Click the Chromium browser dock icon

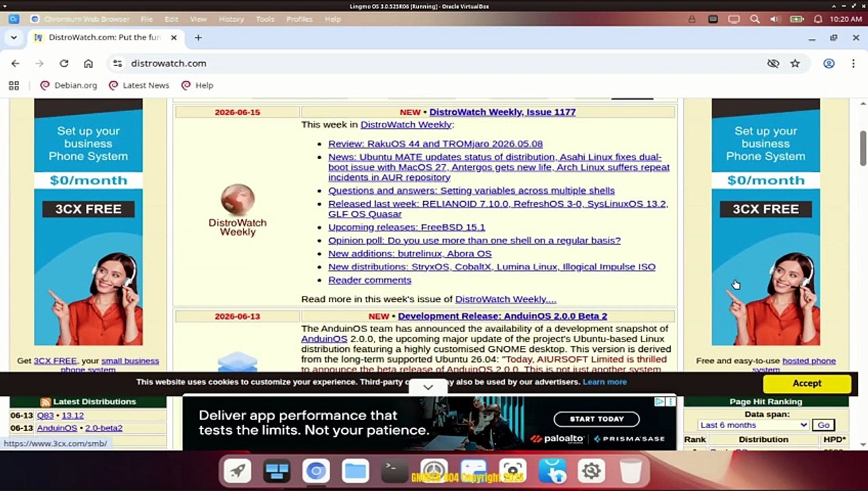coord(316,471)
